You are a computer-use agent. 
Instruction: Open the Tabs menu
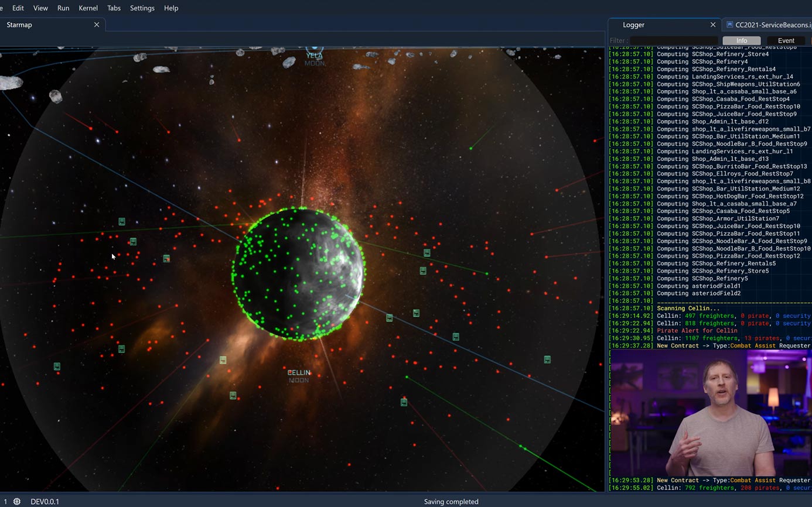[114, 8]
